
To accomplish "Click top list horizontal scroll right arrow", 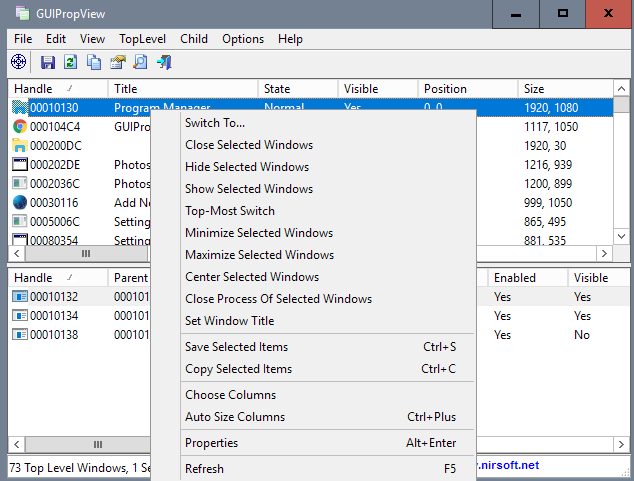I will 604,253.
